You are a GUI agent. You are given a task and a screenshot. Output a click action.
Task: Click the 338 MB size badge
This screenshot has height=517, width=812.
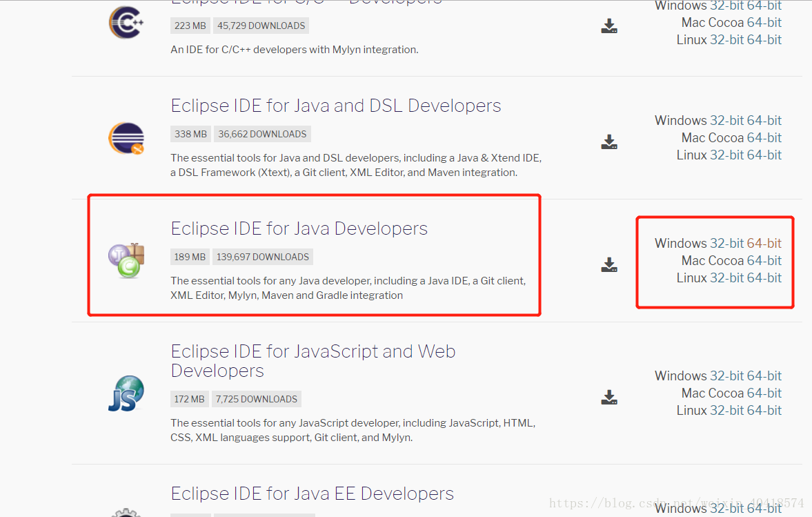[x=190, y=134]
